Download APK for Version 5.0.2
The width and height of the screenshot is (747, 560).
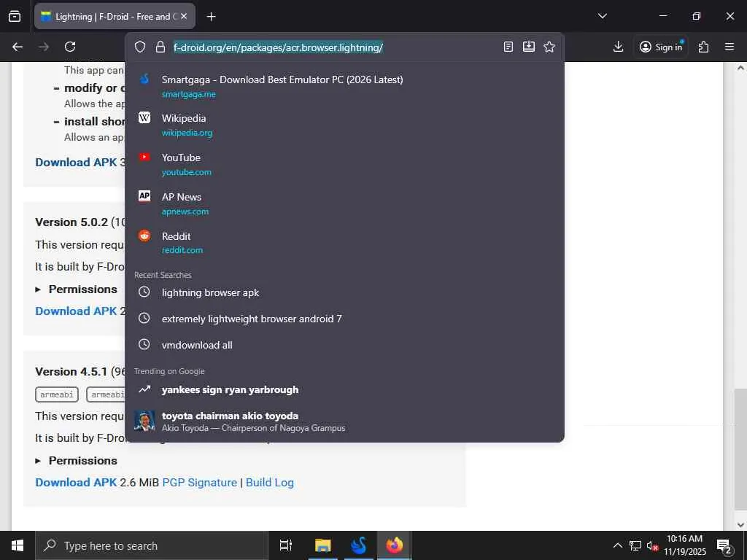pos(76,311)
